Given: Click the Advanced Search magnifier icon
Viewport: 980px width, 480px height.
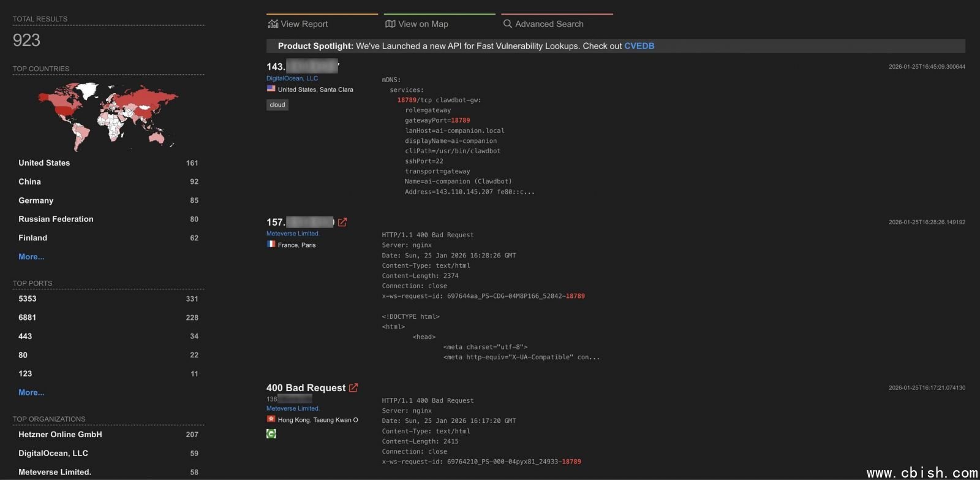Looking at the screenshot, I should [507, 24].
